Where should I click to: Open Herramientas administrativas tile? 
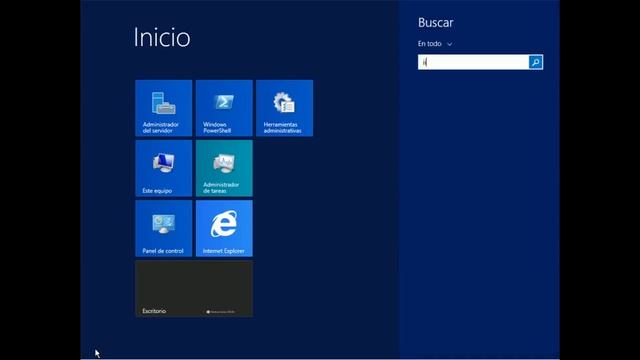pos(284,108)
